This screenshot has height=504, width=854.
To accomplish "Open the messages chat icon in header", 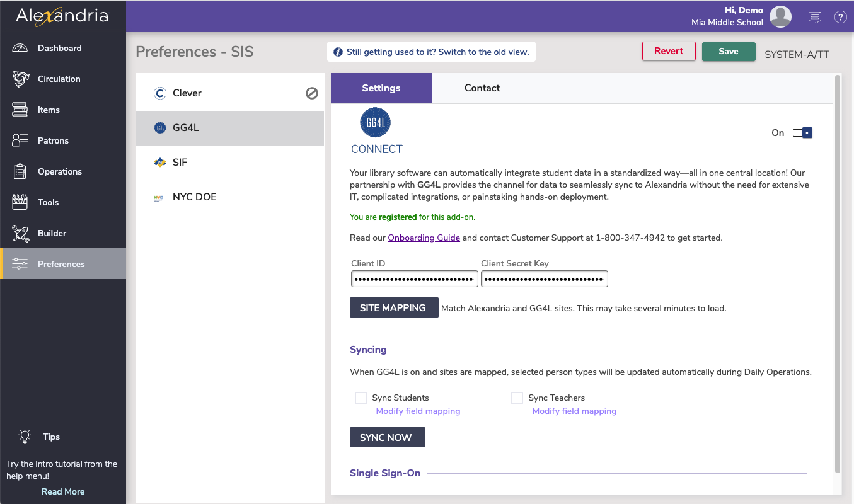I will coord(814,18).
